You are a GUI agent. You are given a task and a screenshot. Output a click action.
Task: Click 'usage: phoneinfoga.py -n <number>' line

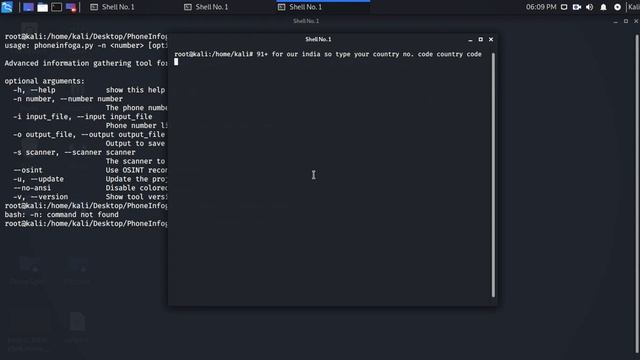tap(86, 45)
